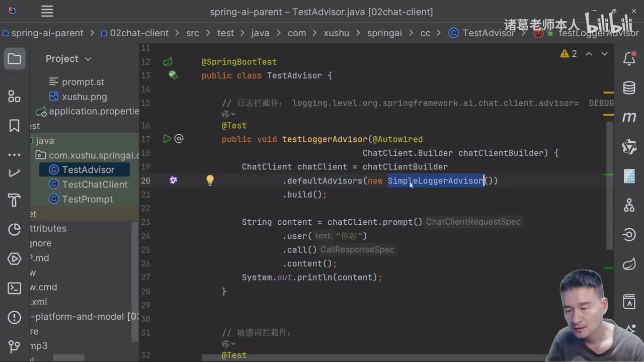This screenshot has height=362, width=644.
Task: Select spring-ai-parent in the breadcrumb bar
Action: [43, 33]
